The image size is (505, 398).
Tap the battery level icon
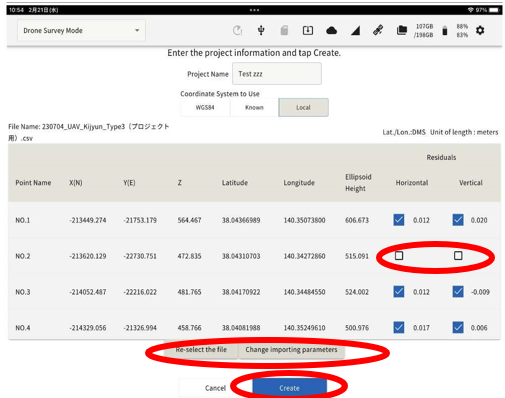pyautogui.click(x=445, y=31)
